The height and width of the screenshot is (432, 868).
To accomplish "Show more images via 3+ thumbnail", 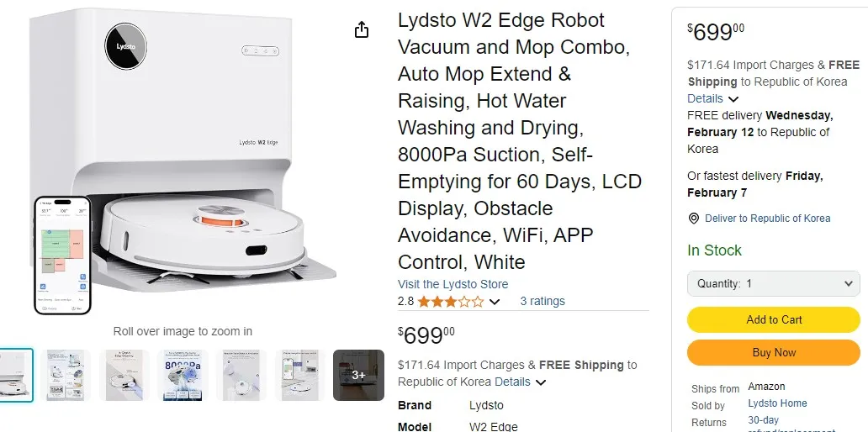I will pos(358,375).
